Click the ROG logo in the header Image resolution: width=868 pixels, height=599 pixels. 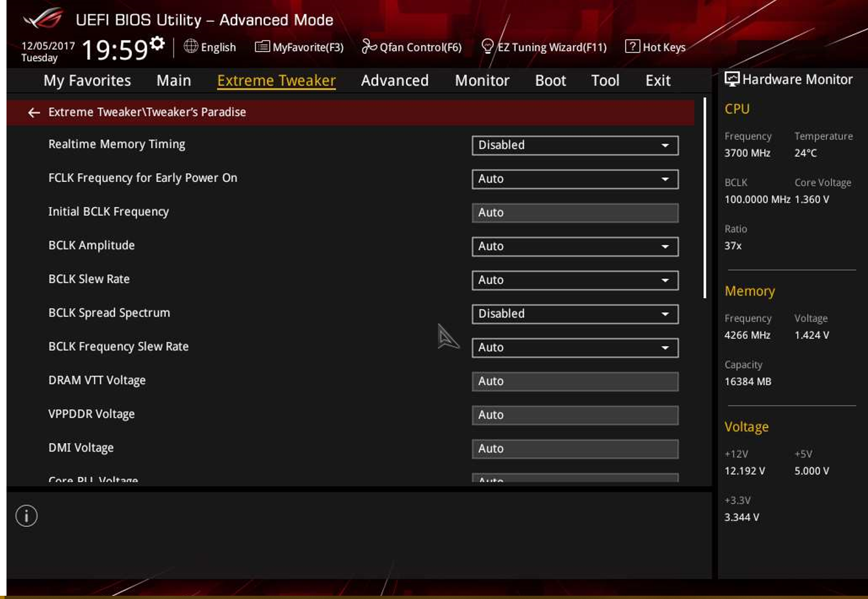(43, 19)
